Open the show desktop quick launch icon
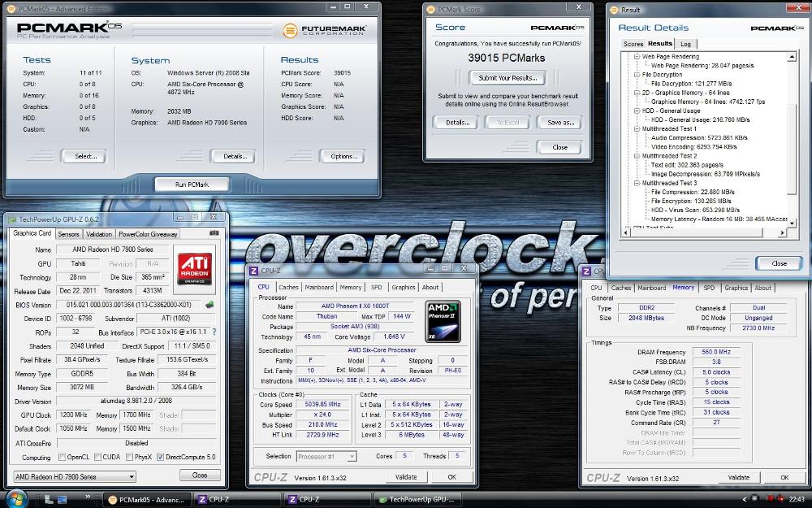812x508 pixels. [62, 500]
